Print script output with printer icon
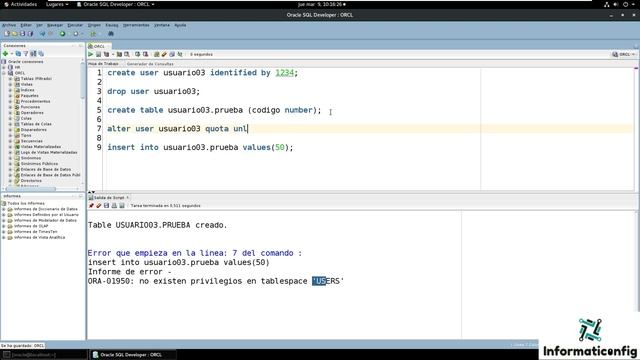This screenshot has height=360, width=640. (x=114, y=206)
